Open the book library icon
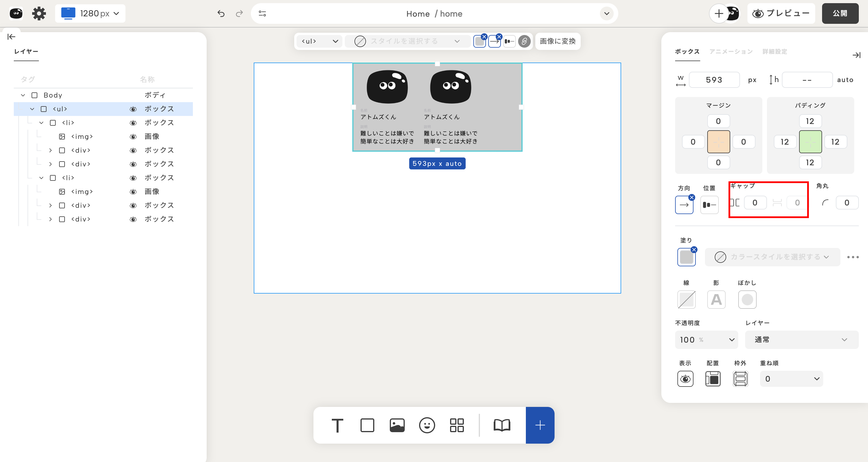868x462 pixels. [x=502, y=425]
